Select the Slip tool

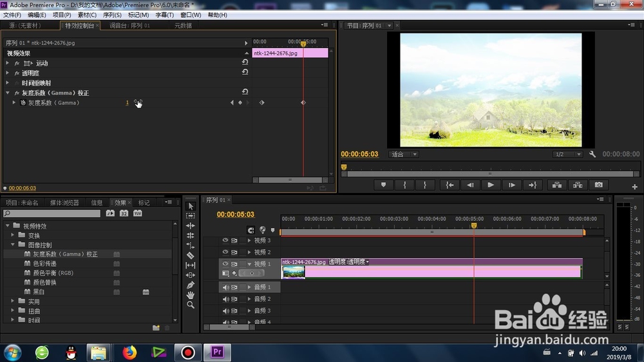click(x=191, y=265)
